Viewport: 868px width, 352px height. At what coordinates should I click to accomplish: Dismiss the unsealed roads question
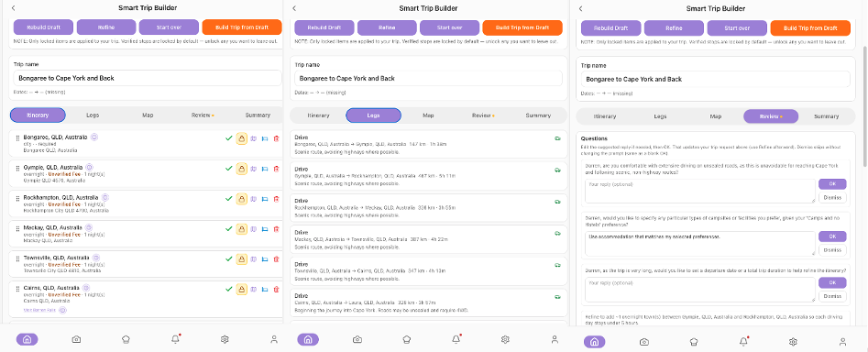pyautogui.click(x=832, y=198)
